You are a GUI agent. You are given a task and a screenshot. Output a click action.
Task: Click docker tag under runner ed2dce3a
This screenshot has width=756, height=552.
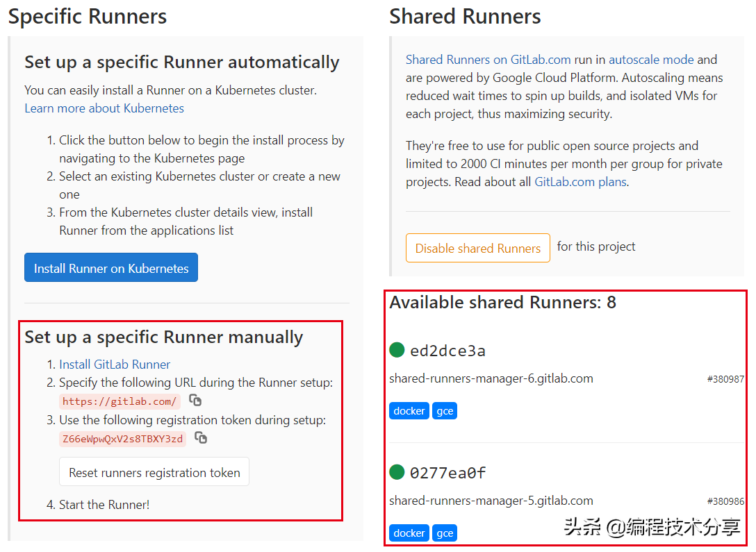pos(409,411)
